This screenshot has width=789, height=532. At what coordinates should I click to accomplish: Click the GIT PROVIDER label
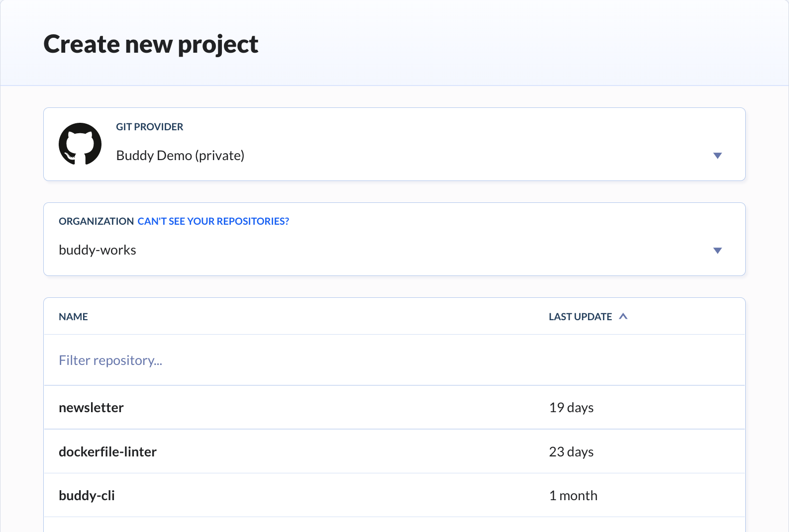click(x=150, y=127)
